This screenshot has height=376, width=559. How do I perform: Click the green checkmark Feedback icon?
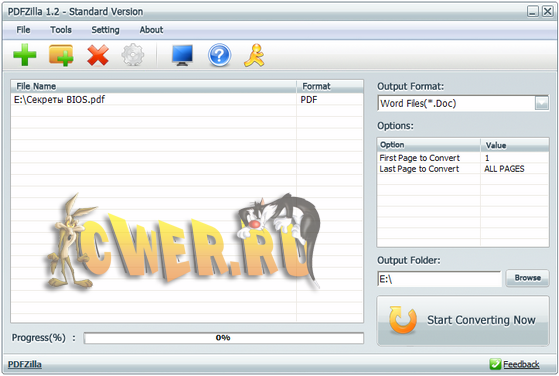pyautogui.click(x=495, y=364)
